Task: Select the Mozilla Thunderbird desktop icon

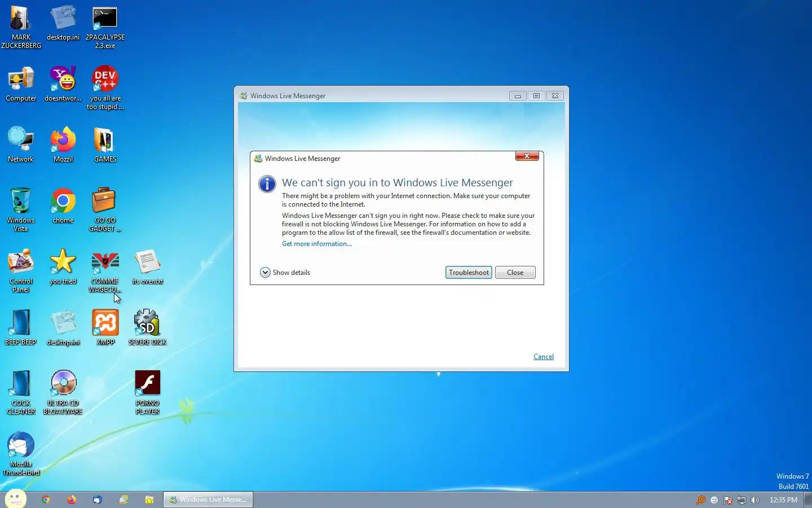Action: (21, 454)
